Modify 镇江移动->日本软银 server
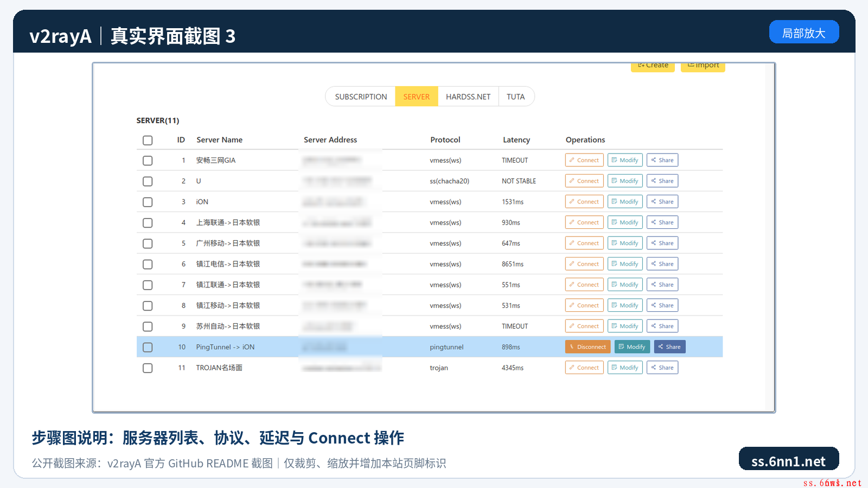 (x=625, y=305)
